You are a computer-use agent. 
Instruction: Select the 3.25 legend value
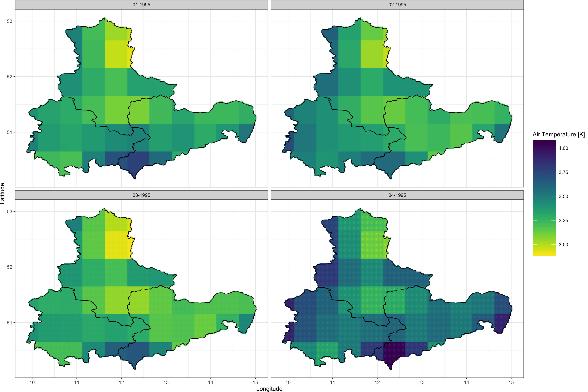[x=563, y=220]
